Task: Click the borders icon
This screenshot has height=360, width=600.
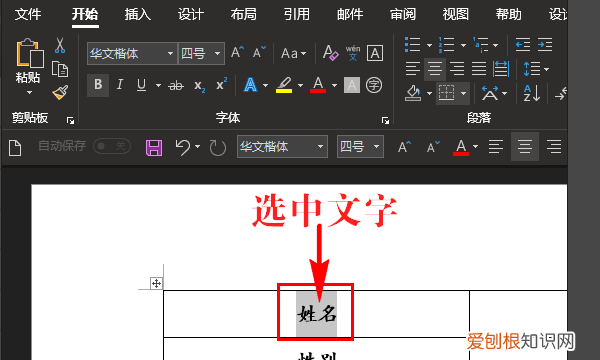Action: [446, 93]
